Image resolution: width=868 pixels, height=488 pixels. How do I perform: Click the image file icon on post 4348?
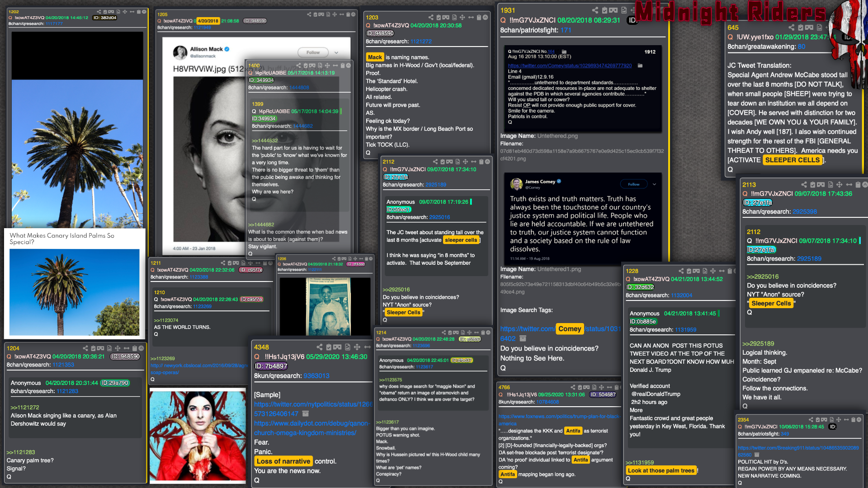pos(348,347)
